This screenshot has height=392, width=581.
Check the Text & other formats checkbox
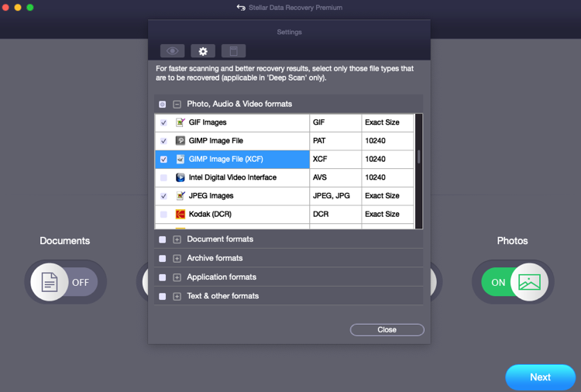[163, 296]
